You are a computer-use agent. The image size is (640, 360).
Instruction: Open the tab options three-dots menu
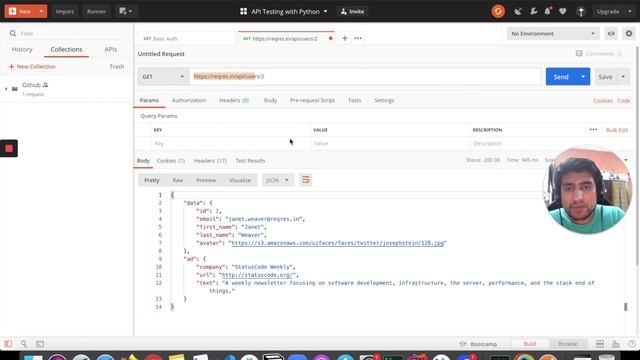(358, 38)
